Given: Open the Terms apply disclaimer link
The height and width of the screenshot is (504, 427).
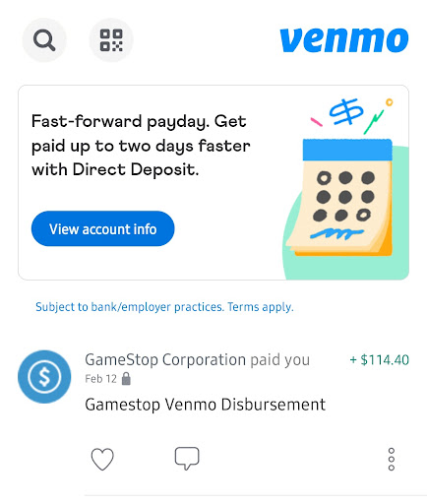Looking at the screenshot, I should coord(261,307).
